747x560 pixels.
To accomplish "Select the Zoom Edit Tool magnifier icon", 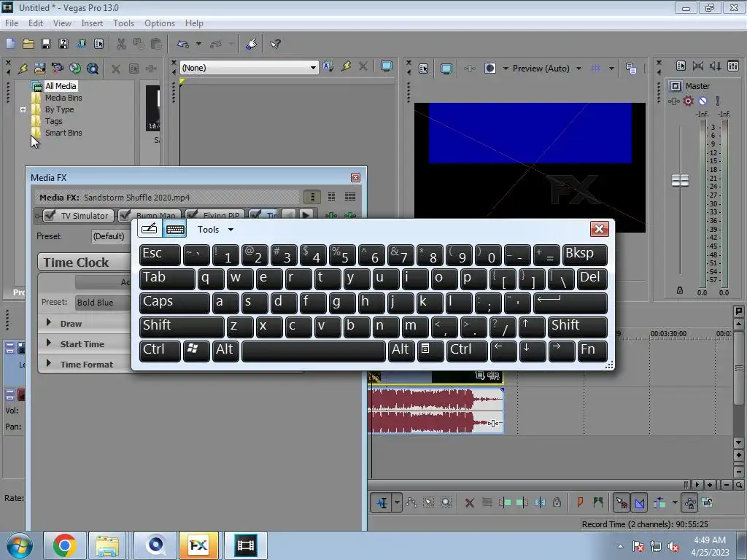I will (446, 502).
